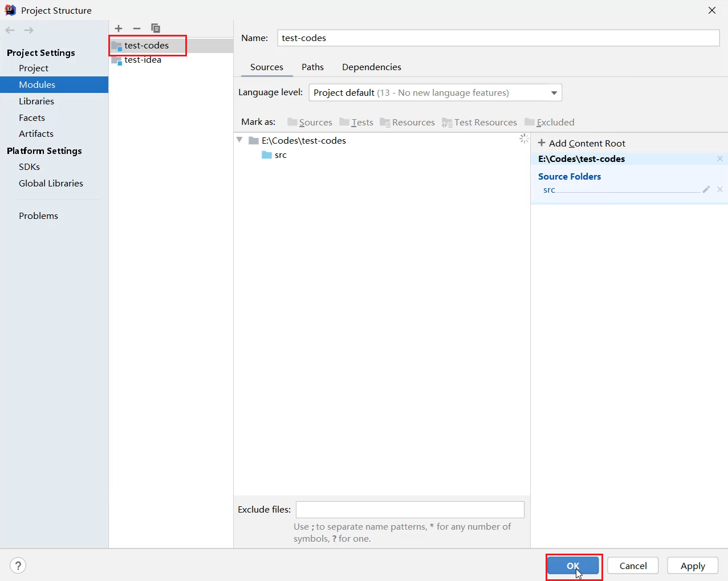
Task: Click the Exclude files input field
Action: [x=410, y=510]
